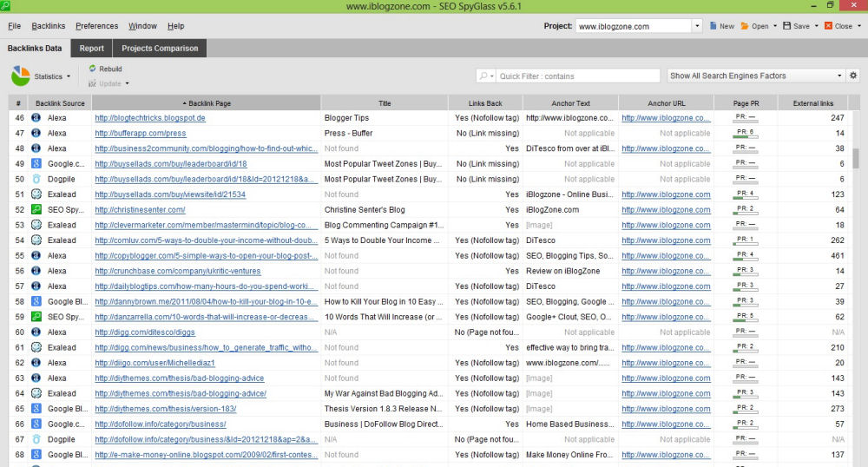Open the Backlinks menu

pyautogui.click(x=48, y=26)
